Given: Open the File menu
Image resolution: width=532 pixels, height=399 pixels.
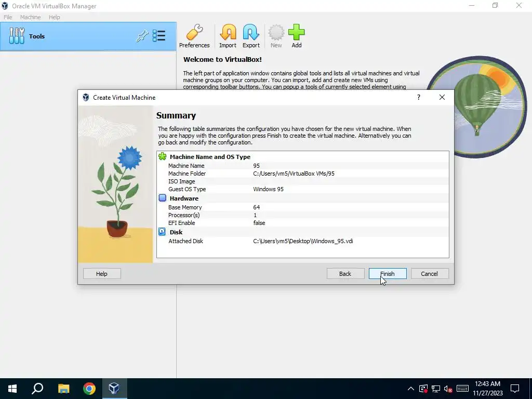Looking at the screenshot, I should click(x=8, y=17).
